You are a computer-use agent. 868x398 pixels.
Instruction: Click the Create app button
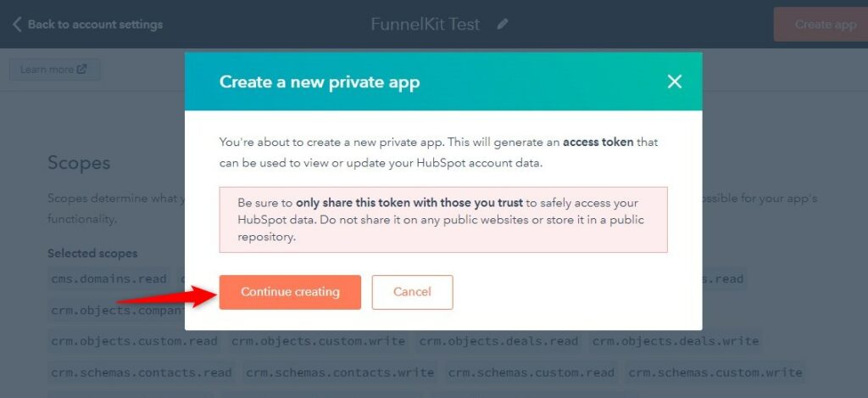point(821,25)
